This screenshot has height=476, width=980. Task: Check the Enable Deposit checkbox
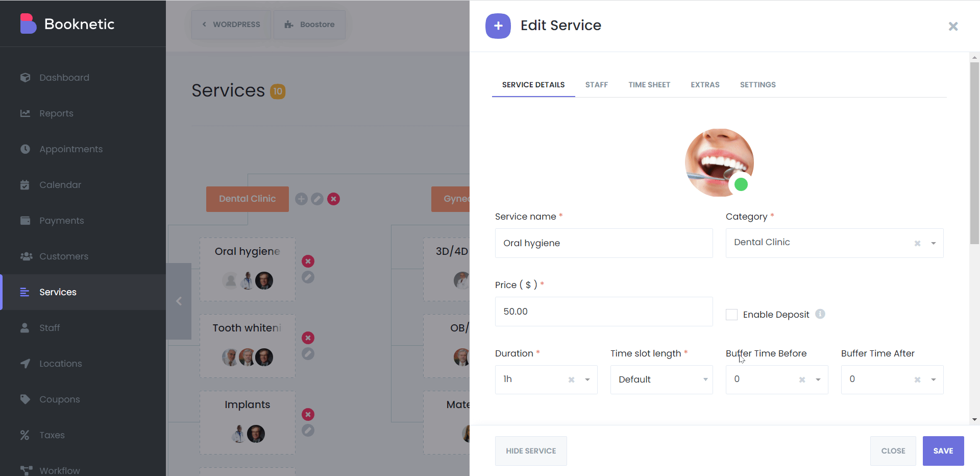point(731,315)
